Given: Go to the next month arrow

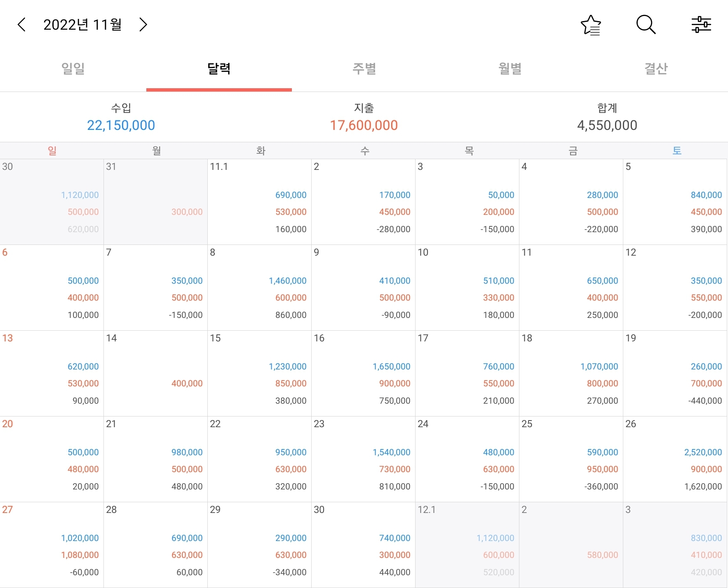Looking at the screenshot, I should pyautogui.click(x=143, y=25).
